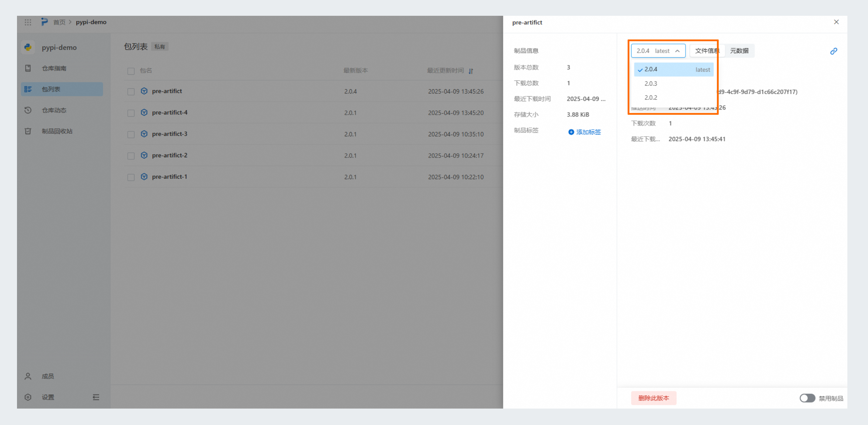Choose version 2.0.2 in the dropdown

(651, 98)
